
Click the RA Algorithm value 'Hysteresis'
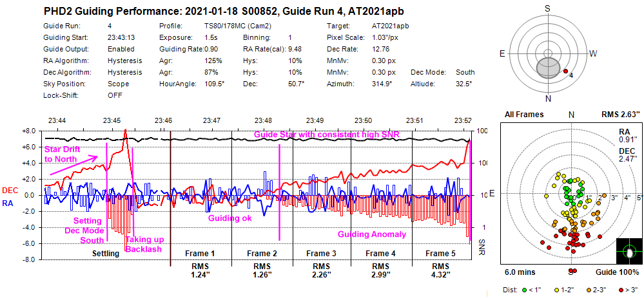click(x=125, y=61)
